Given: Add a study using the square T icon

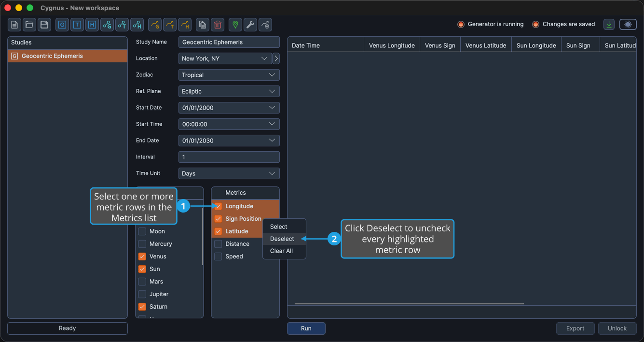Looking at the screenshot, I should pyautogui.click(x=77, y=25).
